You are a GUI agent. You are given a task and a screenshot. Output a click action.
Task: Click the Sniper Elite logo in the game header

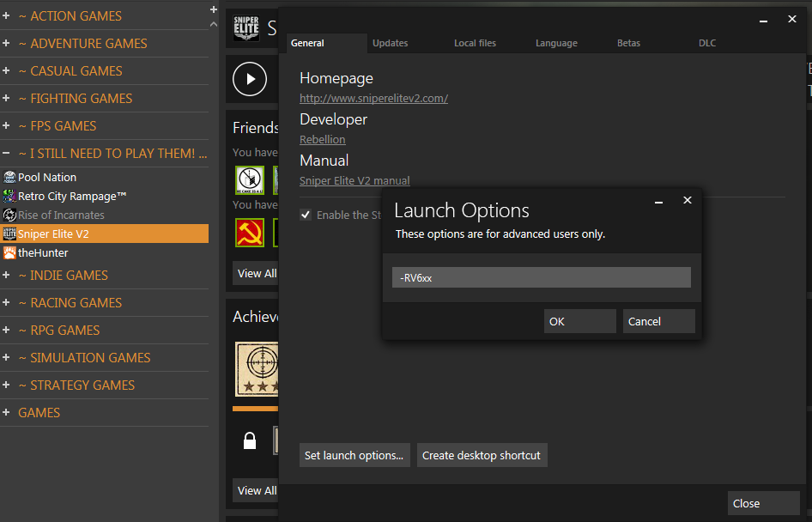click(x=246, y=28)
